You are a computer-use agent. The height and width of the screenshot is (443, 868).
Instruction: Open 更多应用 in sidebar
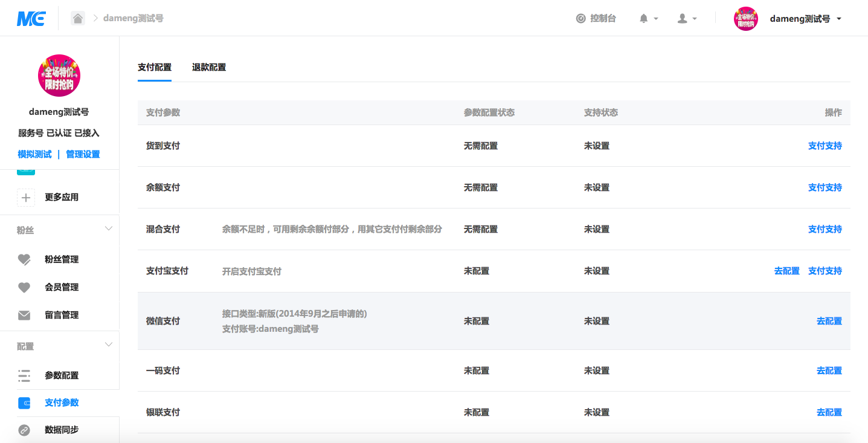tap(62, 197)
